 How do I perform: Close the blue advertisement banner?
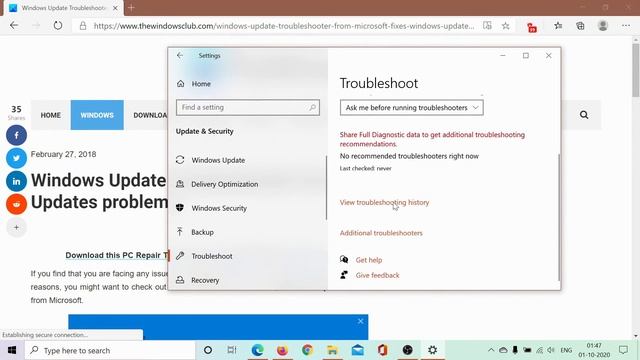(360, 321)
